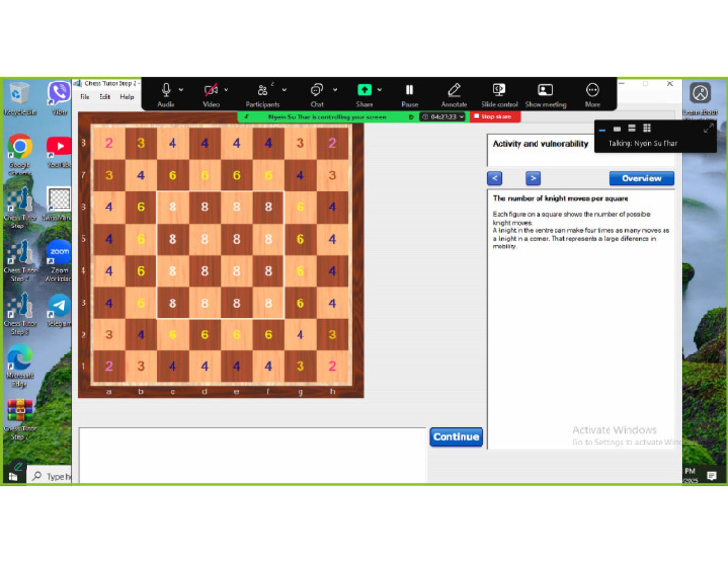The width and height of the screenshot is (728, 563).
Task: Open Slide control in Zoom toolbar
Action: [500, 95]
